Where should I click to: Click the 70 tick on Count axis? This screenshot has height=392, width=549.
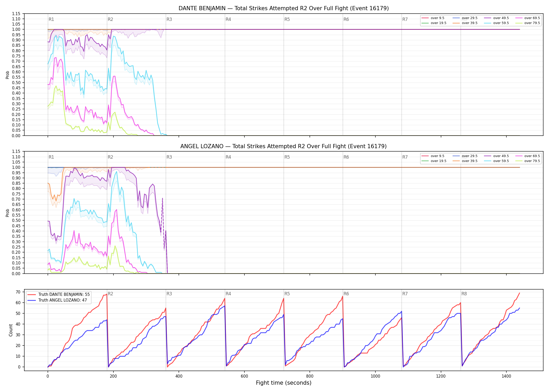18,292
